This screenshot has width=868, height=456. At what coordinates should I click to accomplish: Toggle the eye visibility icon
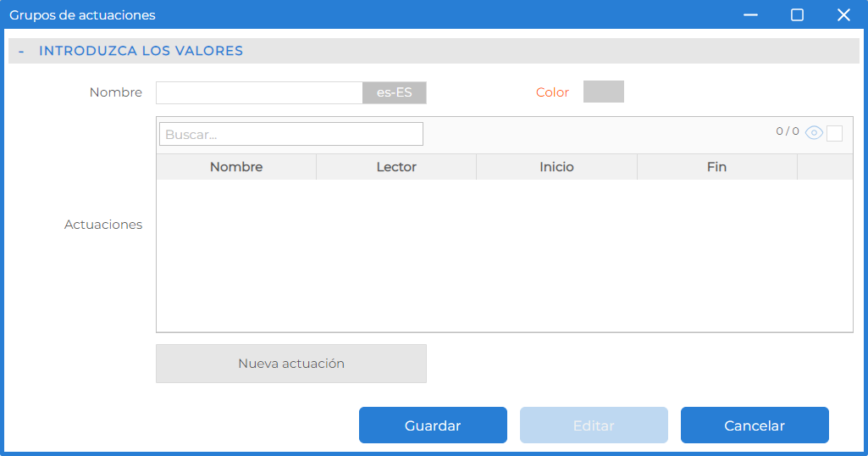pyautogui.click(x=814, y=133)
